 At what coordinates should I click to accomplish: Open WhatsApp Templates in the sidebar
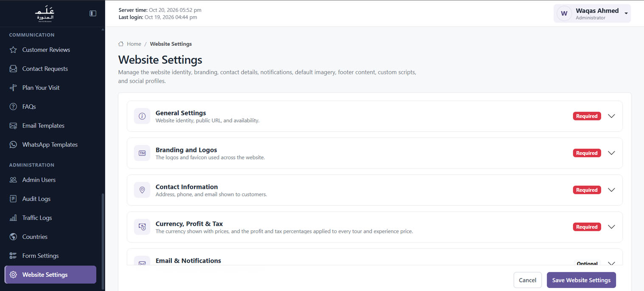(51, 145)
